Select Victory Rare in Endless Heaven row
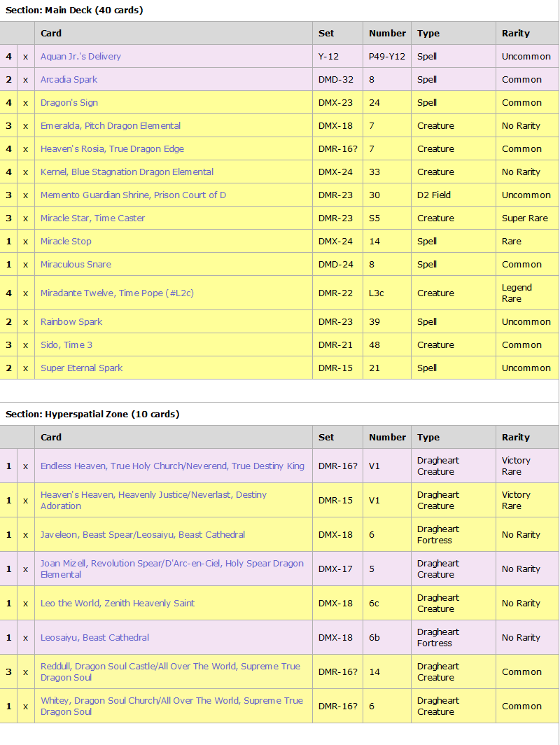 527,466
